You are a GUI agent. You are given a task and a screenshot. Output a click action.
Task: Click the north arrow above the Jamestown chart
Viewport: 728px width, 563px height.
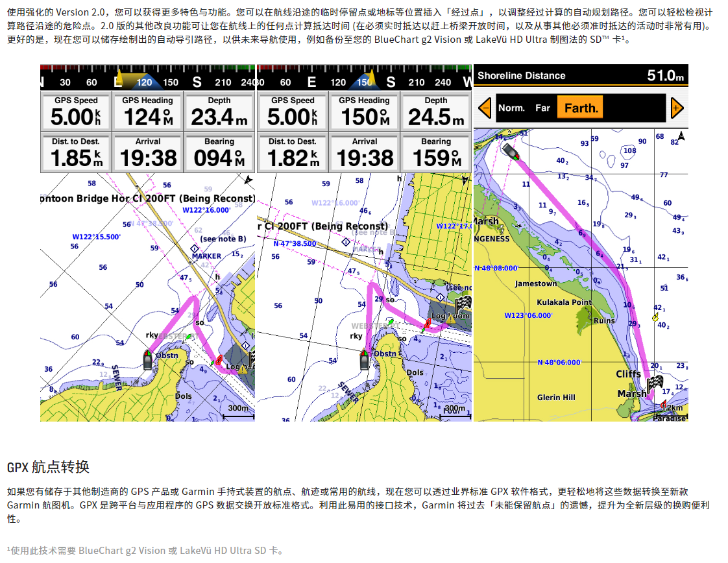pos(680,136)
